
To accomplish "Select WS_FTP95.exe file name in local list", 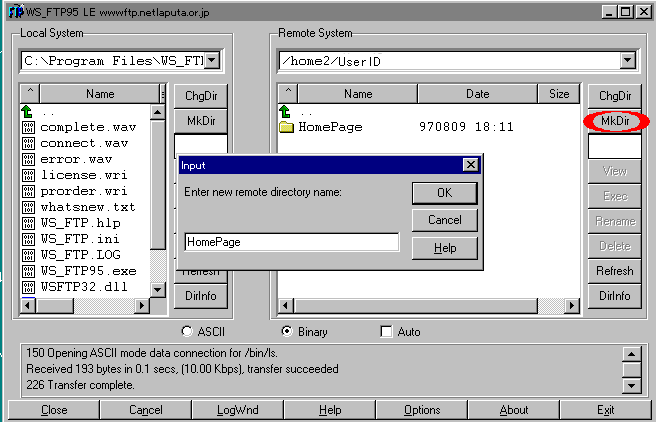I will 88,271.
